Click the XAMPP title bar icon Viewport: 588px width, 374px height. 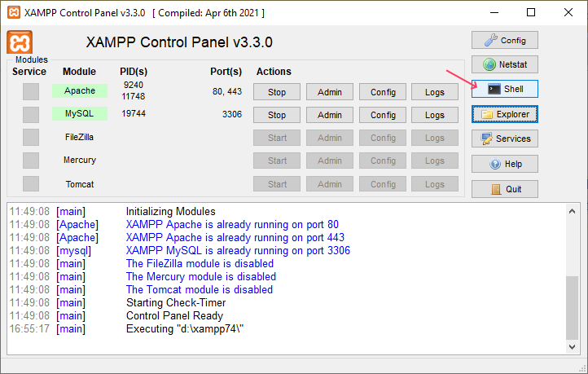pyautogui.click(x=14, y=12)
